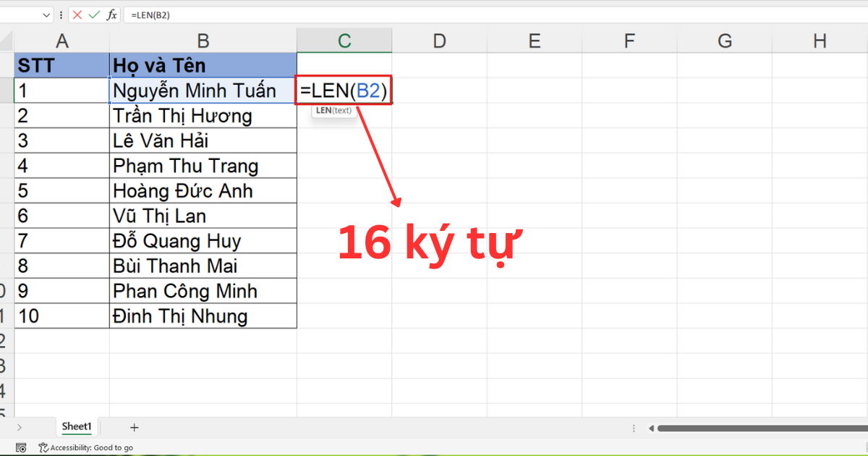Add a new worksheet with the plus icon
Image resolution: width=868 pixels, height=456 pixels.
[x=135, y=427]
